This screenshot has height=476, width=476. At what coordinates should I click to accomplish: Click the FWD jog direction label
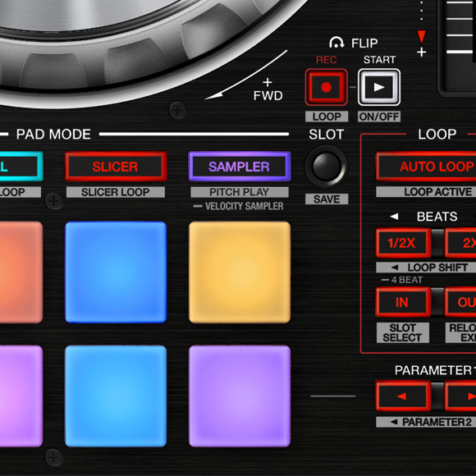click(x=268, y=96)
